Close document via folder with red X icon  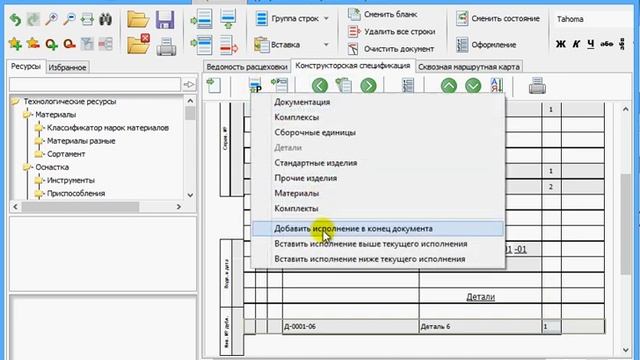coord(138,44)
